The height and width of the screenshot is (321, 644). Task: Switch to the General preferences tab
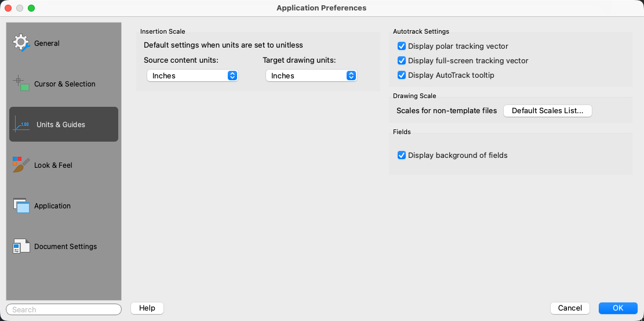47,44
